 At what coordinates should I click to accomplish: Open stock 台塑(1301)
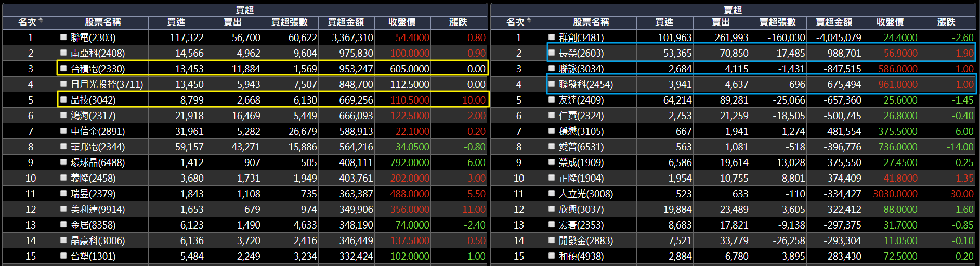coord(94,256)
